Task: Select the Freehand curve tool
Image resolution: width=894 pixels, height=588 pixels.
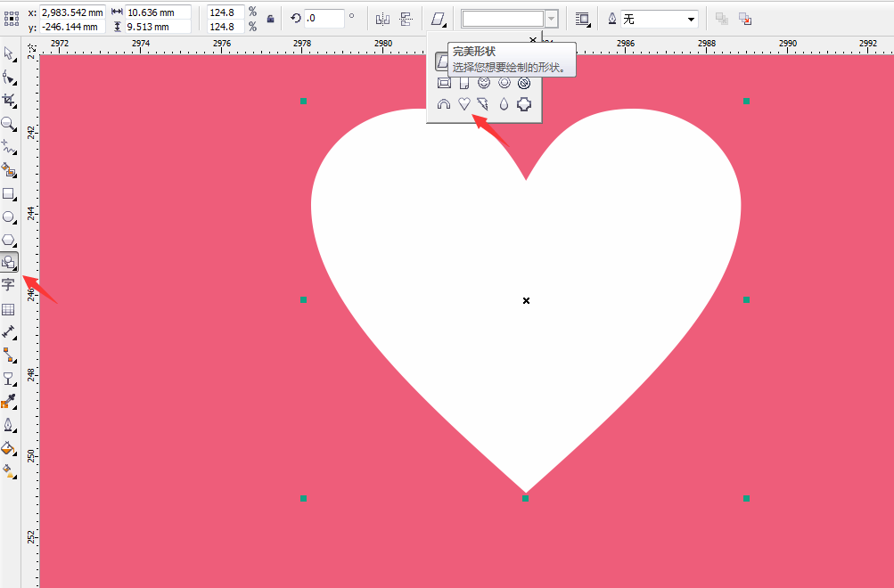Action: pos(9,147)
